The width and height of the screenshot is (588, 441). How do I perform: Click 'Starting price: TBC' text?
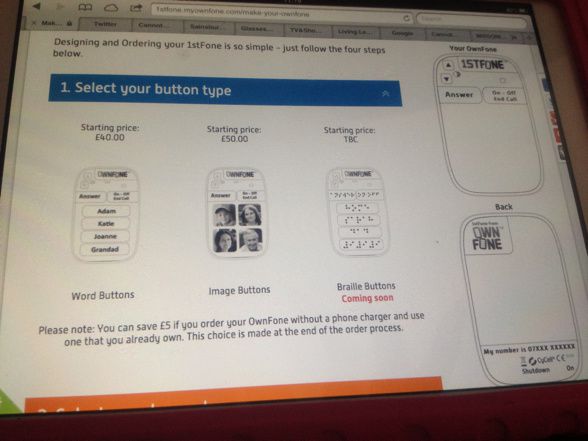(350, 135)
